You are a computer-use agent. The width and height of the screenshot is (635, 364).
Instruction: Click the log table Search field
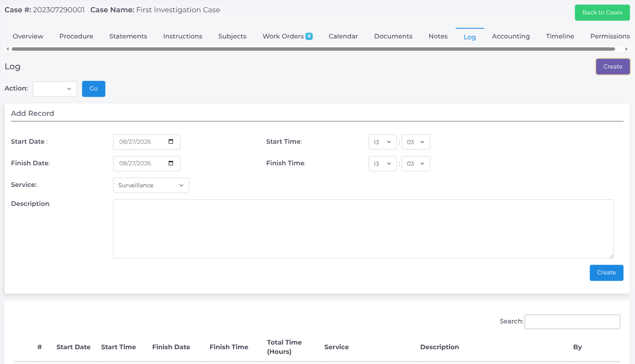572,322
